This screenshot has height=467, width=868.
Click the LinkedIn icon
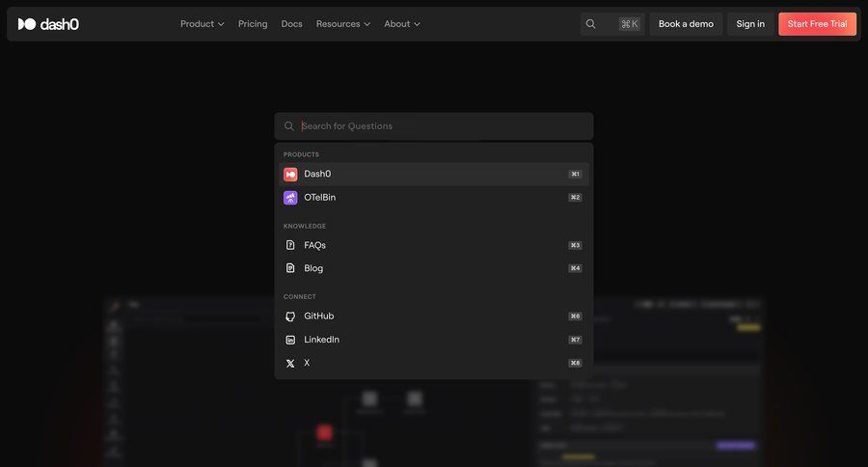(x=290, y=340)
